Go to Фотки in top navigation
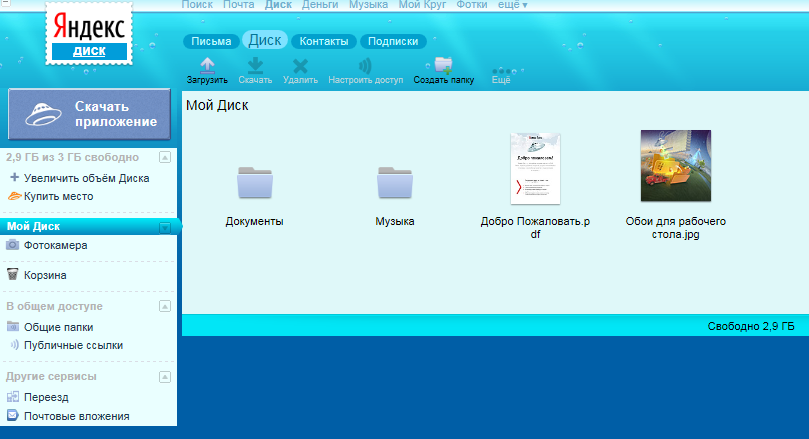 coord(472,5)
